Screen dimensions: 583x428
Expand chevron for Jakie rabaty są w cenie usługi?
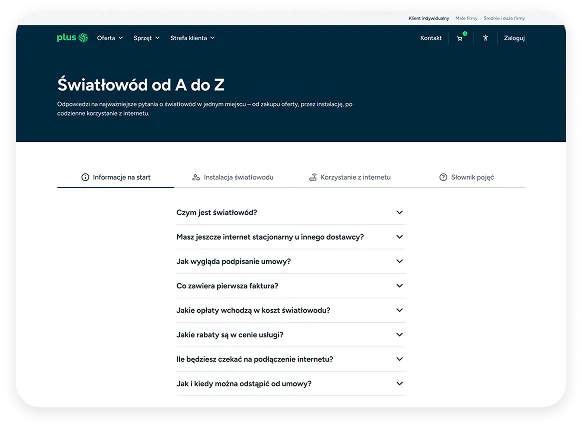coord(400,334)
